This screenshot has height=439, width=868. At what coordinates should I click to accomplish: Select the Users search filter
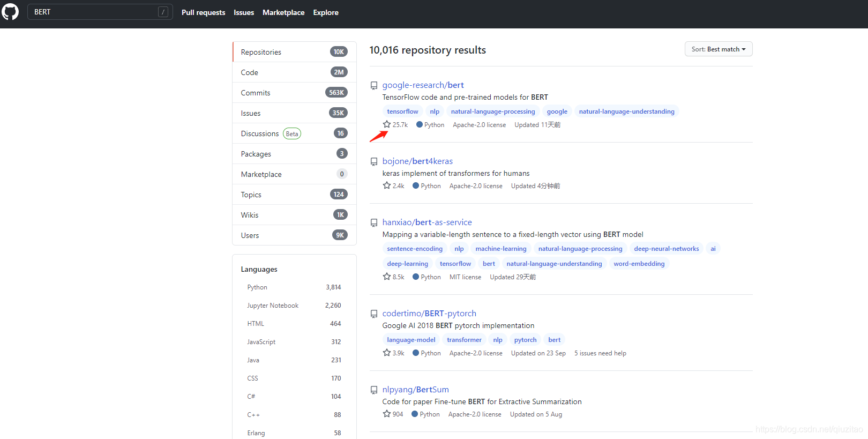tap(294, 235)
